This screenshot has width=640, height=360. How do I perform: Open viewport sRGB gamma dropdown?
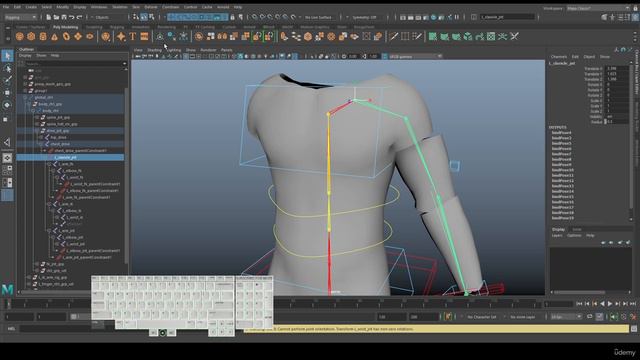pos(416,56)
